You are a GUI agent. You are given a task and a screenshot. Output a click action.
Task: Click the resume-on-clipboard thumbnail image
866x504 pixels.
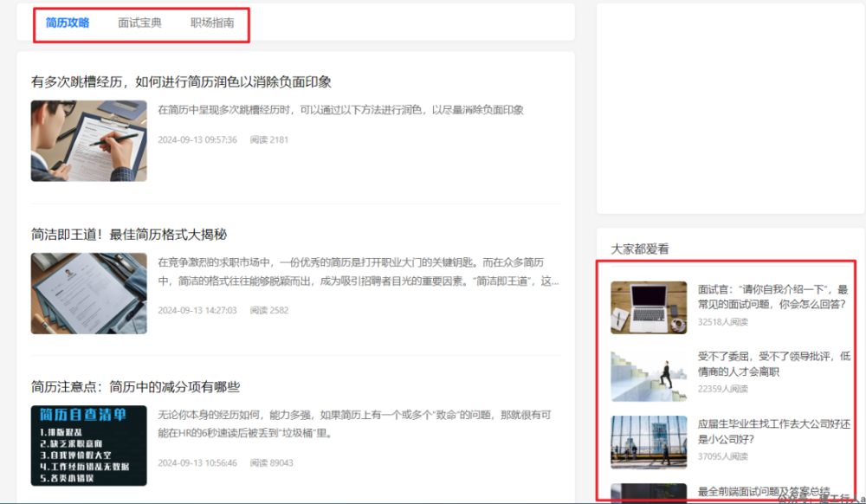tap(89, 293)
